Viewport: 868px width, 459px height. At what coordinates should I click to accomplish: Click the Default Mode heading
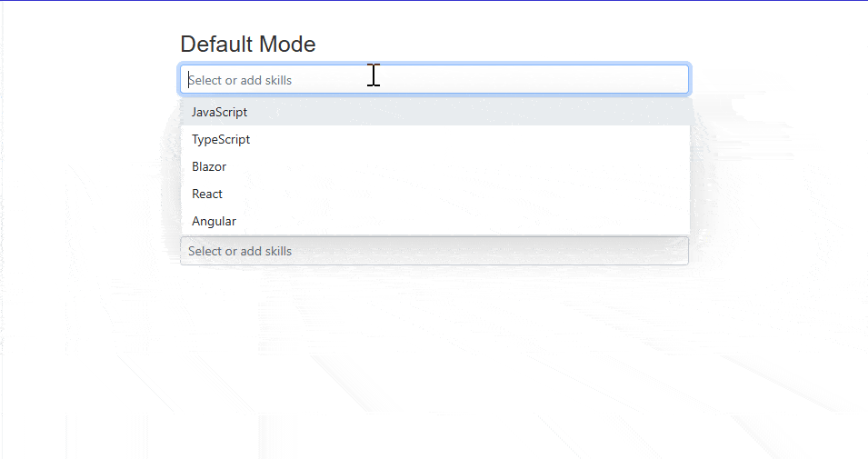(248, 45)
